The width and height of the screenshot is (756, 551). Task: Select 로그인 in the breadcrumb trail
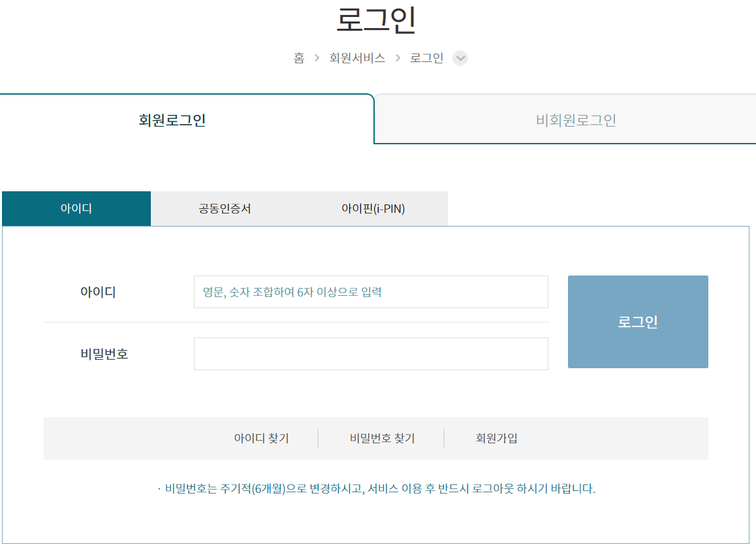point(425,58)
